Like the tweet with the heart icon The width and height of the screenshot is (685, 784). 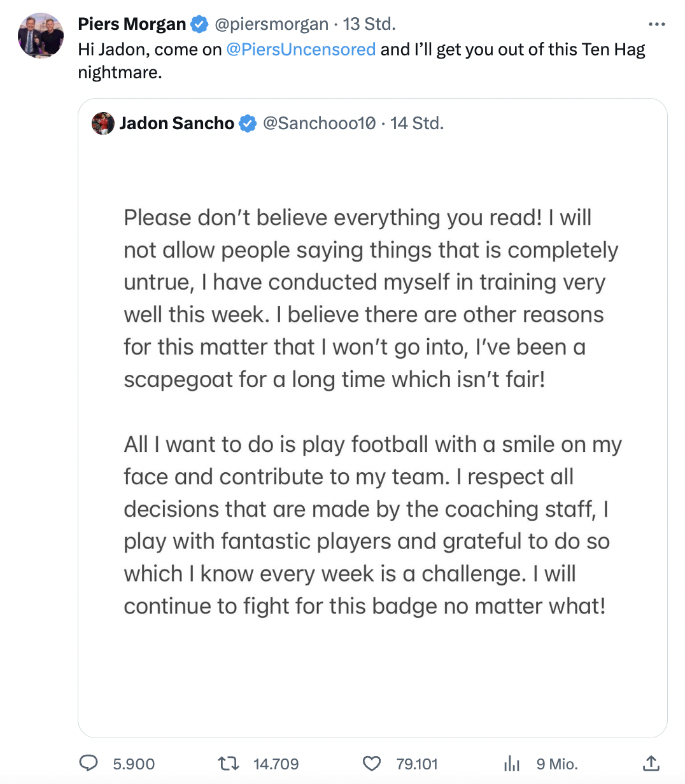(371, 763)
